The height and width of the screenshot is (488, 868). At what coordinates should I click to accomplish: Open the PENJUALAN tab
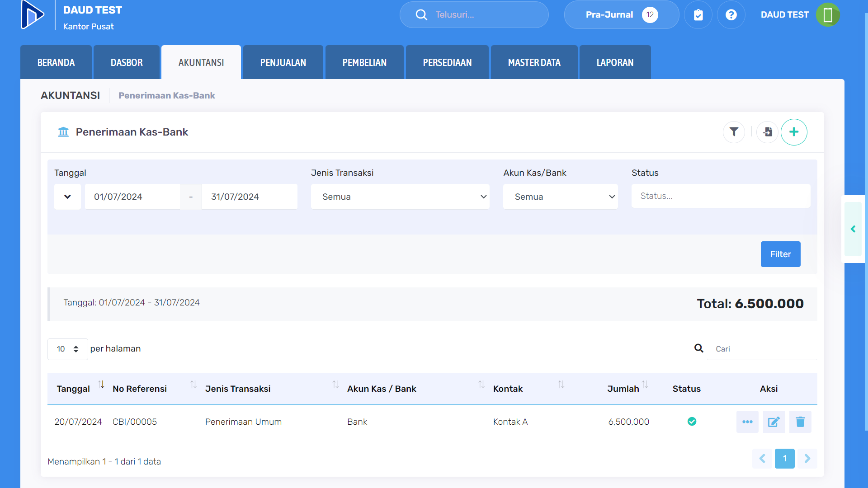[283, 62]
